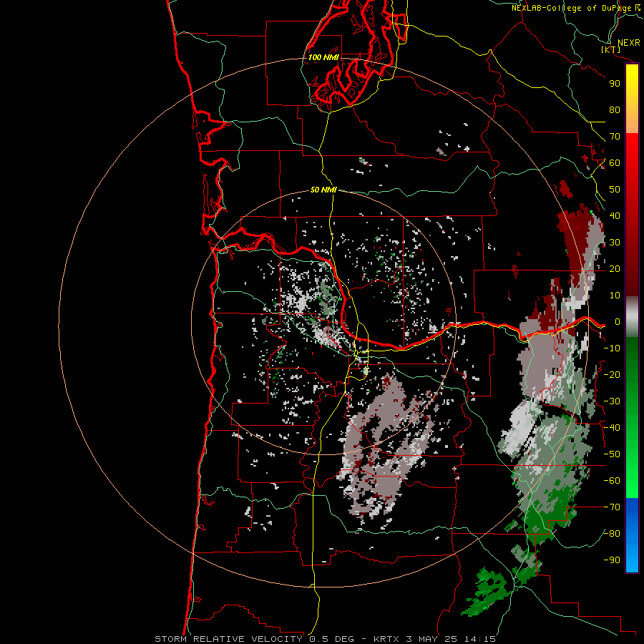
Task: Click the 80 value on velocity scale
Action: 615,110
